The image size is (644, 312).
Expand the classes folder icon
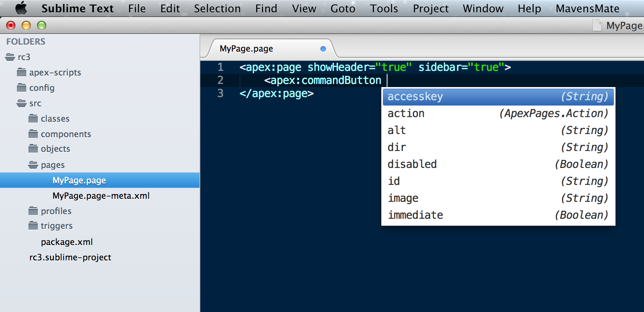coord(33,119)
